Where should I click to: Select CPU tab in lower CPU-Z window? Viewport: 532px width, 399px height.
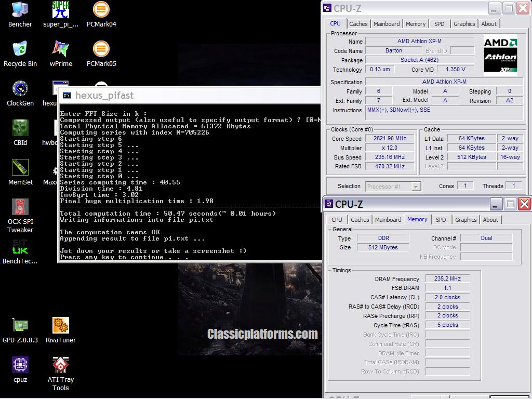[337, 220]
